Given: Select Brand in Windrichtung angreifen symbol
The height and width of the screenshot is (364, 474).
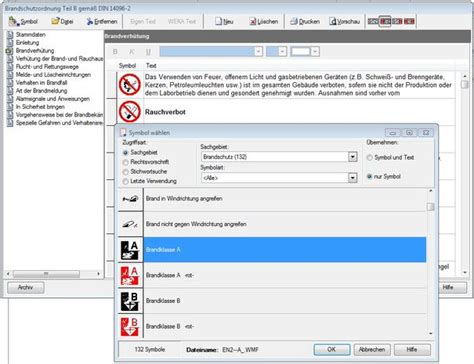Looking at the screenshot, I should click(x=130, y=199).
